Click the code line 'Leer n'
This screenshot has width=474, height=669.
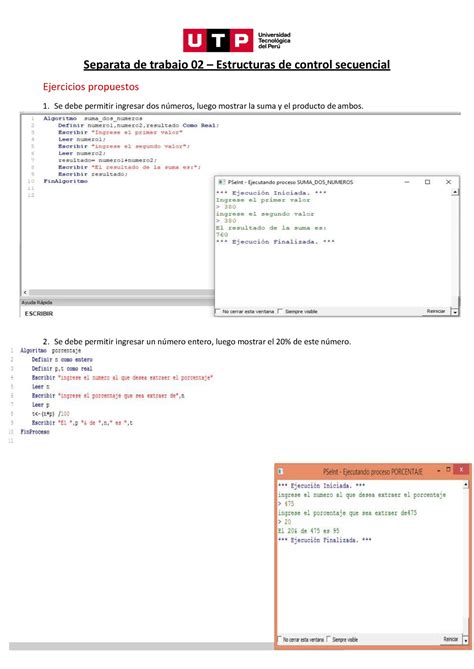click(x=41, y=387)
